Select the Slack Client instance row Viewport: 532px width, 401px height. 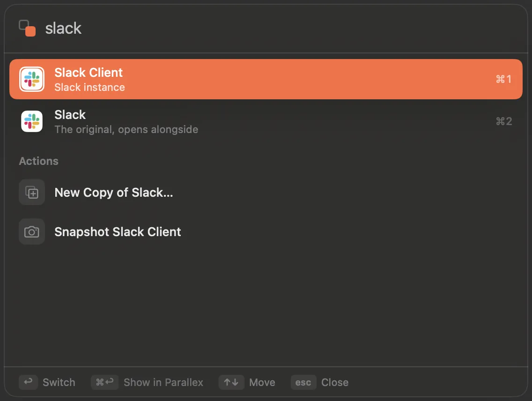pos(266,79)
